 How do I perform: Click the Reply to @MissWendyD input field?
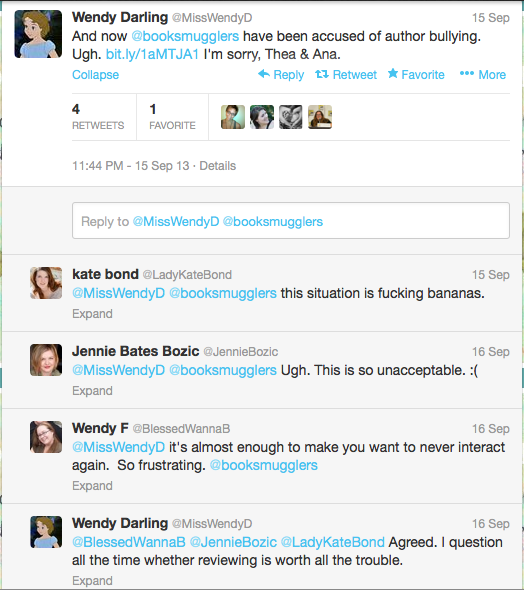[291, 220]
